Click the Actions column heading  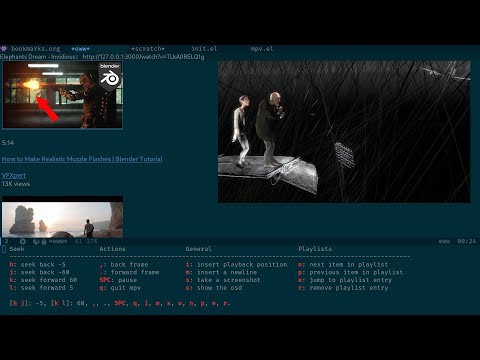pos(112,249)
